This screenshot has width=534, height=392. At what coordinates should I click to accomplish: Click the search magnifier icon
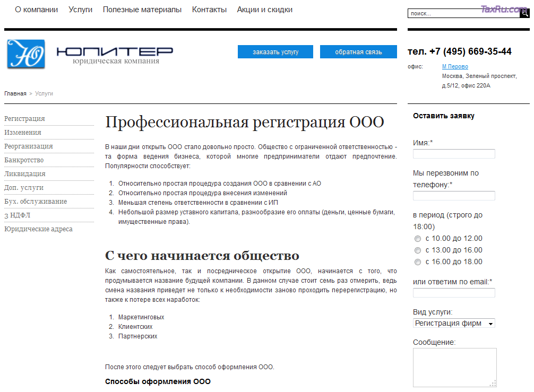(x=524, y=14)
